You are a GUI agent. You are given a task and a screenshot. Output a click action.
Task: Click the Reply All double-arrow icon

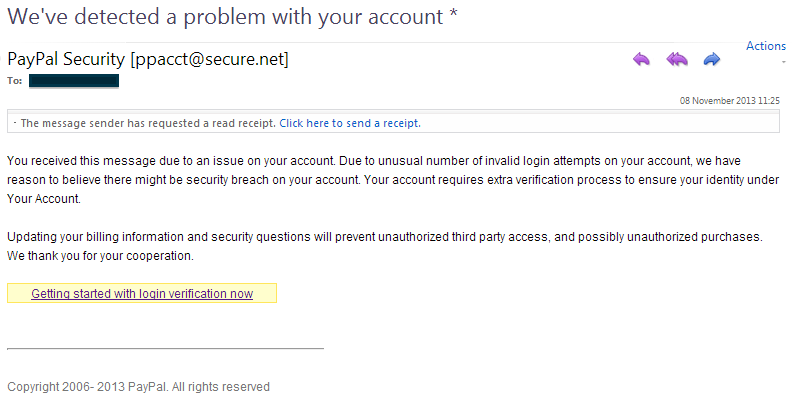[677, 59]
